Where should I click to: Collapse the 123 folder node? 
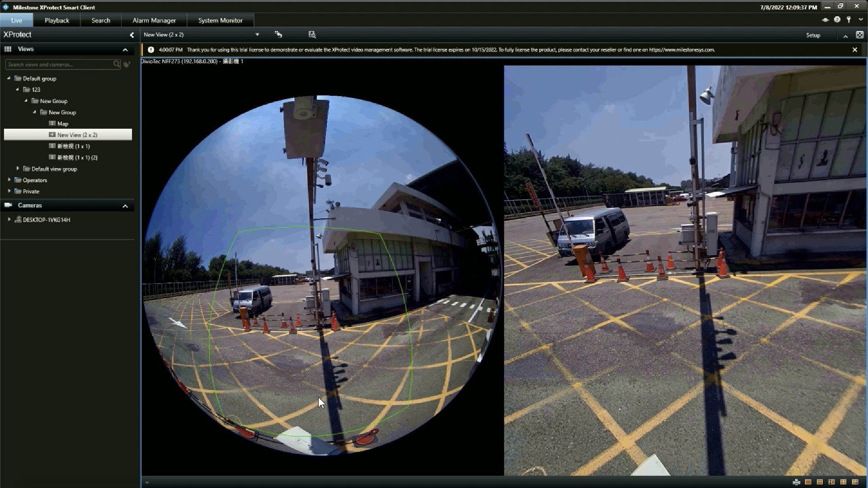click(17, 89)
